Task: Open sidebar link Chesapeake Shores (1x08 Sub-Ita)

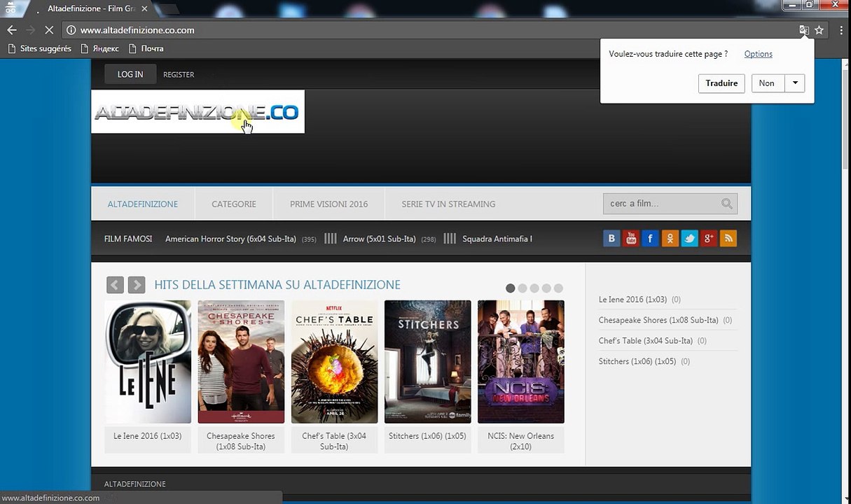Action: [x=658, y=320]
